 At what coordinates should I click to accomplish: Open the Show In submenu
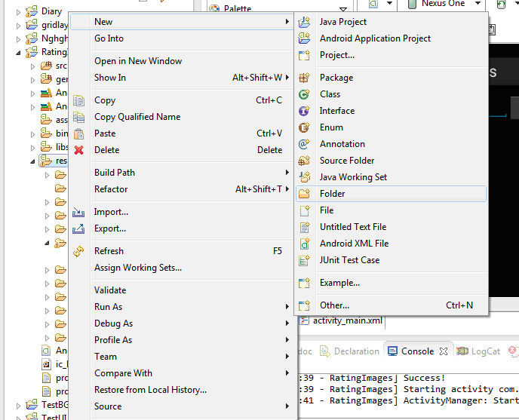pos(181,78)
